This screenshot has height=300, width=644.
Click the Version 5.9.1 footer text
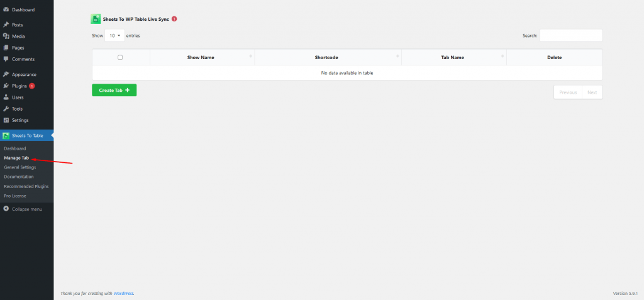625,294
